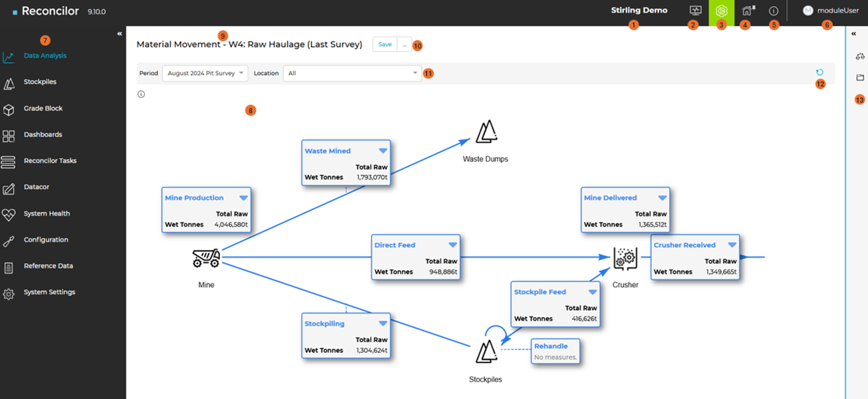Screen dimensions: 868x399
Task: Expand the Direct Feed card arrow
Action: click(x=453, y=245)
